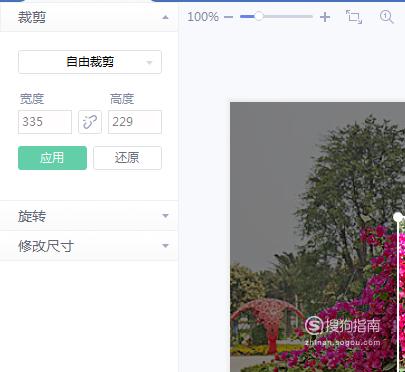Click the 应用 button

[52, 158]
